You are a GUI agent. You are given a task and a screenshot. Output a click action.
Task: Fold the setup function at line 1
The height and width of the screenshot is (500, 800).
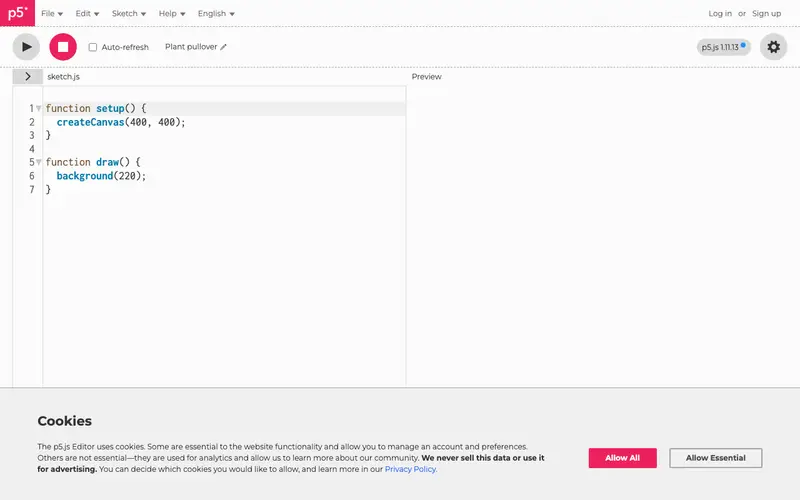click(x=39, y=108)
